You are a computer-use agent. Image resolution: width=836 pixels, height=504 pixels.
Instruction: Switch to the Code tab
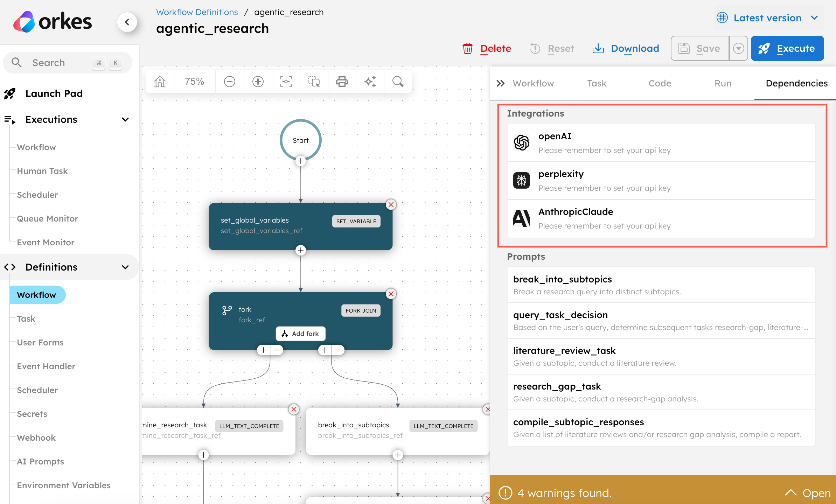tap(660, 83)
